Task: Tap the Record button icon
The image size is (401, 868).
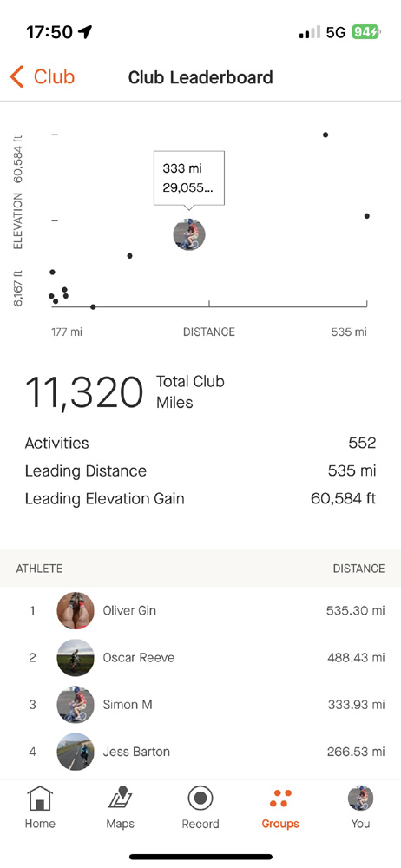Action: click(x=200, y=799)
